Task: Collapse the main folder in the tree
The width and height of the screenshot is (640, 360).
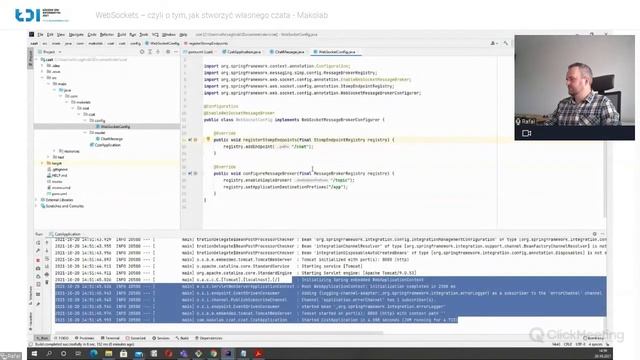Action: click(x=48, y=84)
